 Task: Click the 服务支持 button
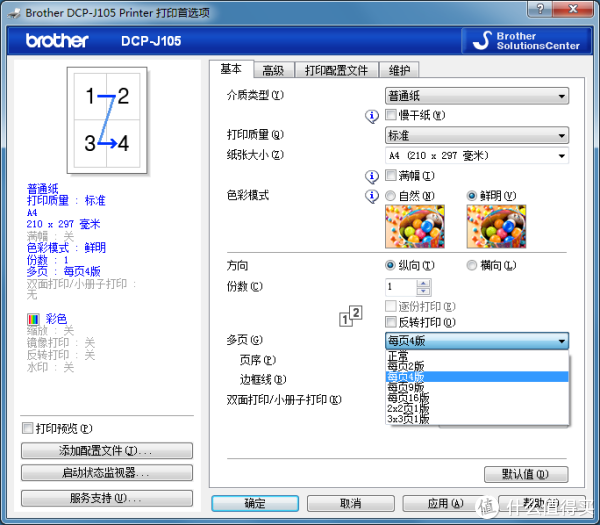coord(107,498)
